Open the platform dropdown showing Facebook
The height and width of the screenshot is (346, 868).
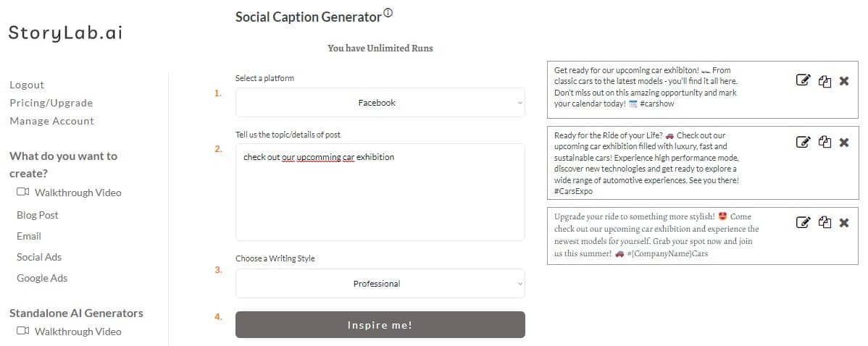(x=380, y=103)
